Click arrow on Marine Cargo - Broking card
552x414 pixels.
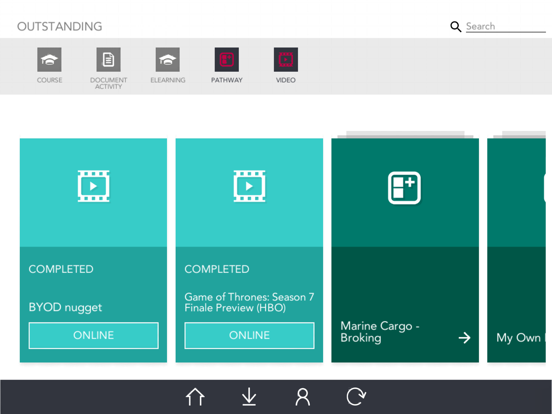(x=464, y=338)
